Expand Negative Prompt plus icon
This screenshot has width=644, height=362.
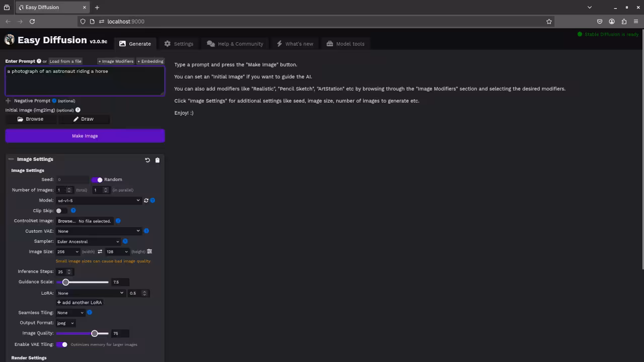point(8,101)
